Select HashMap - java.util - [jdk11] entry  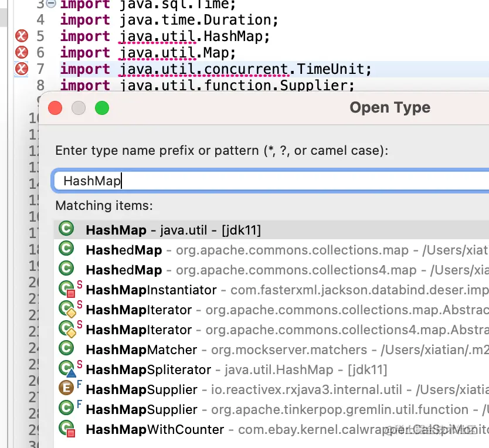click(x=271, y=230)
